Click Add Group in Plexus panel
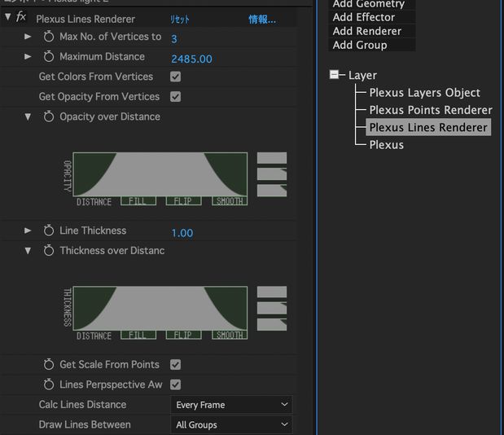504x435 pixels. pos(372,45)
